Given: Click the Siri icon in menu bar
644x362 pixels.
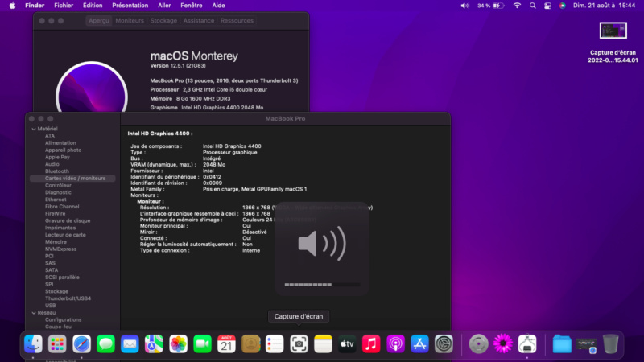Looking at the screenshot, I should [x=563, y=6].
